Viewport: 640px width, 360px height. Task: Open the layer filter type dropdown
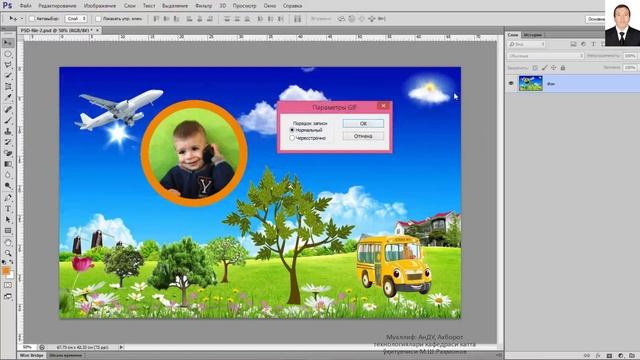[527, 44]
